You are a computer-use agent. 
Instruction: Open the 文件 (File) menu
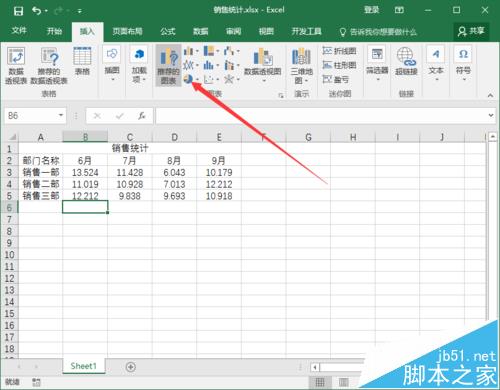point(19,31)
